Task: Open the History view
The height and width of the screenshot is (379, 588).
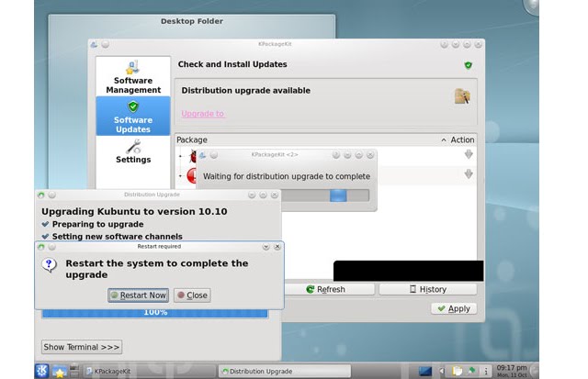Action: pyautogui.click(x=428, y=289)
